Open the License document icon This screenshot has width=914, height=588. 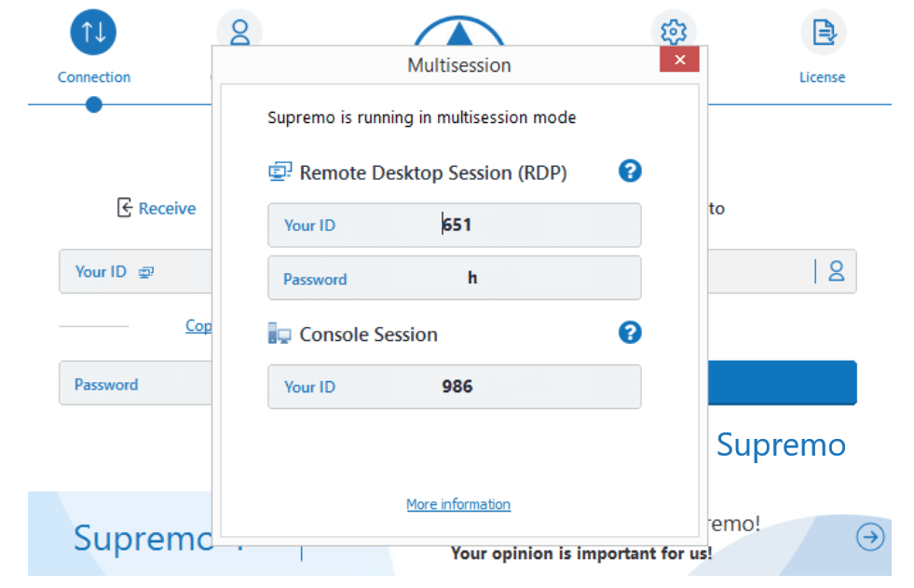824,32
